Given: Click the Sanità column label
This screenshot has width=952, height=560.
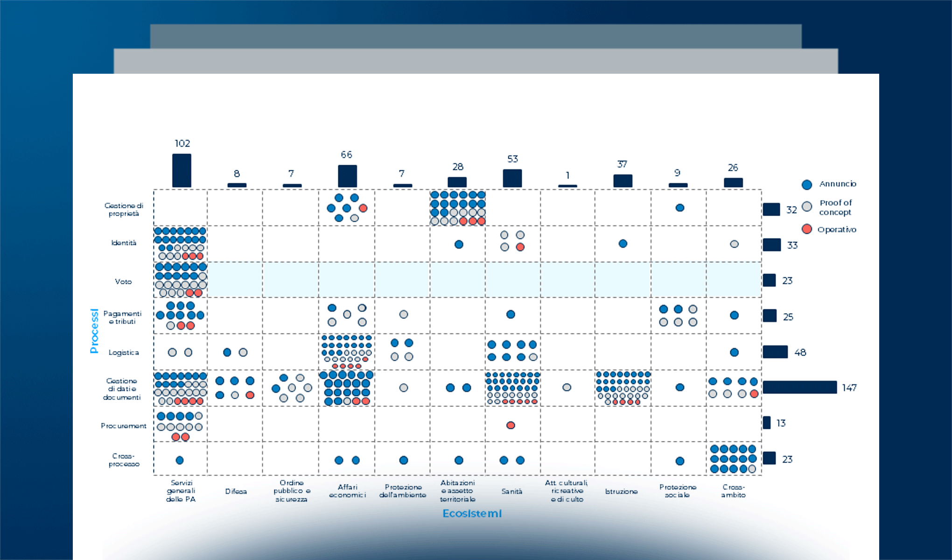Looking at the screenshot, I should pos(511,491).
